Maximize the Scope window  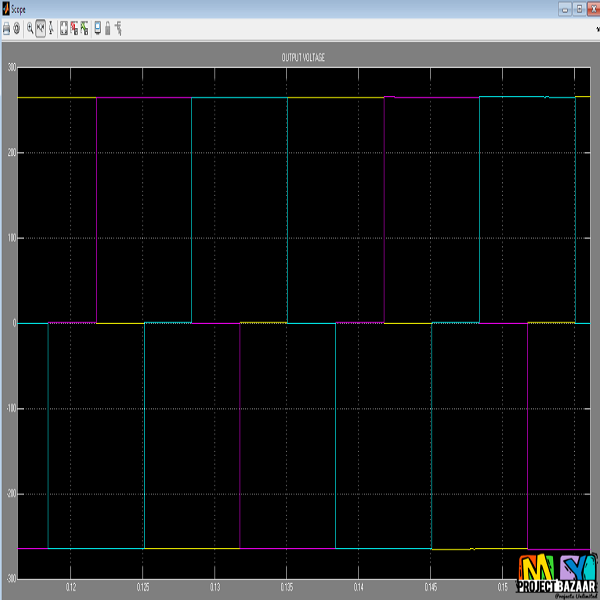579,8
